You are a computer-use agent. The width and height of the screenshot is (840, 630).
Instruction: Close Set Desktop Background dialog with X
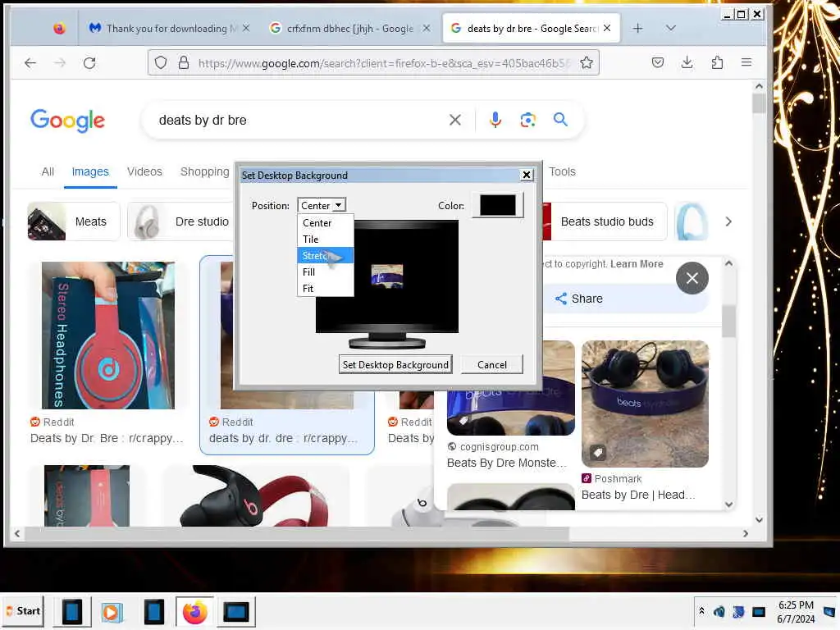coord(527,176)
